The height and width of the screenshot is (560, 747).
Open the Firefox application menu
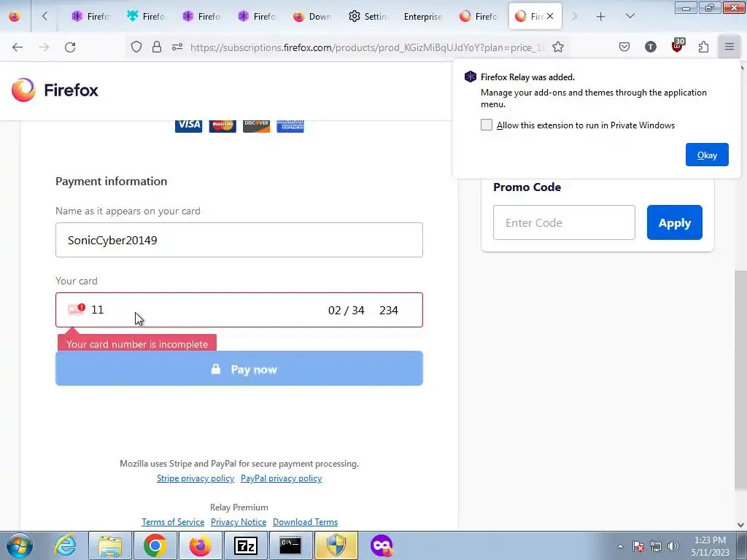click(729, 47)
